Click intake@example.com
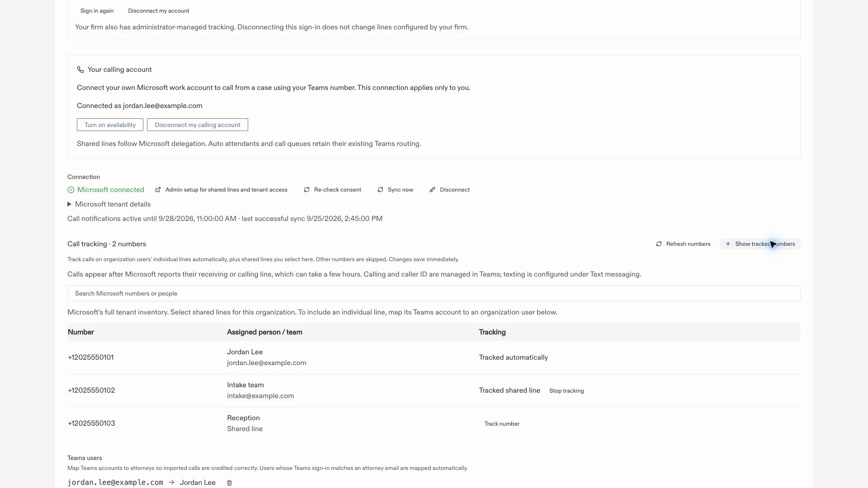The height and width of the screenshot is (488, 868). tap(260, 396)
